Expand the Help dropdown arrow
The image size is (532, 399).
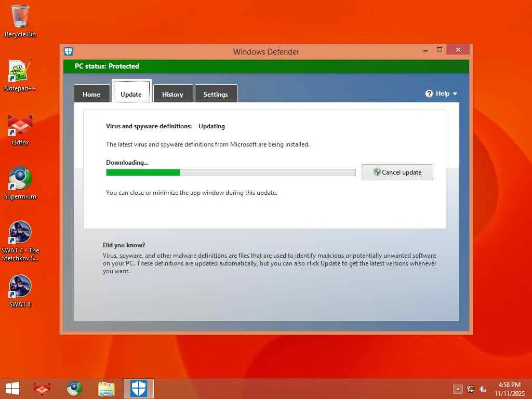[455, 94]
